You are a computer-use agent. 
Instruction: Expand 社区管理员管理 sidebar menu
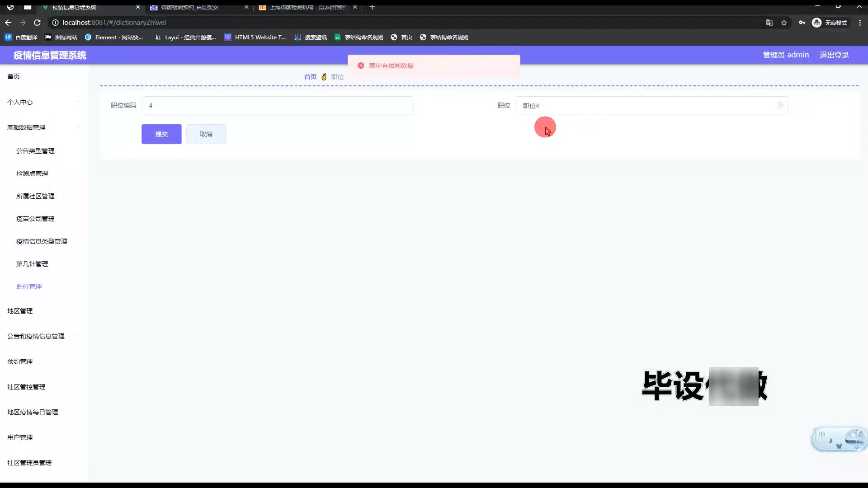(44, 463)
